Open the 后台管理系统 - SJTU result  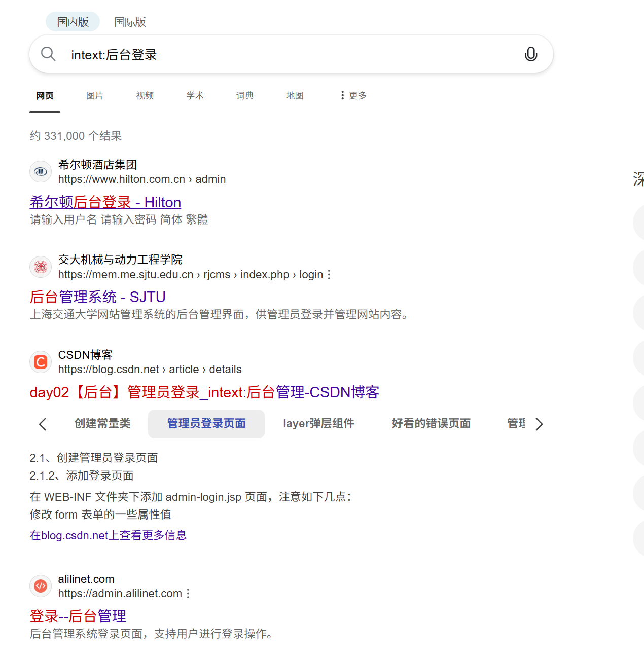[x=98, y=297]
